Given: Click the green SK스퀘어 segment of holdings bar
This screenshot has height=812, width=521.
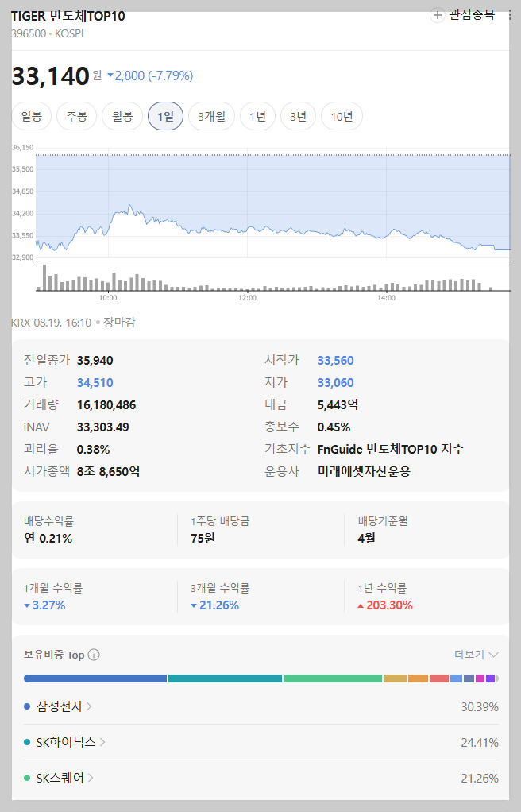Looking at the screenshot, I should click(333, 679).
